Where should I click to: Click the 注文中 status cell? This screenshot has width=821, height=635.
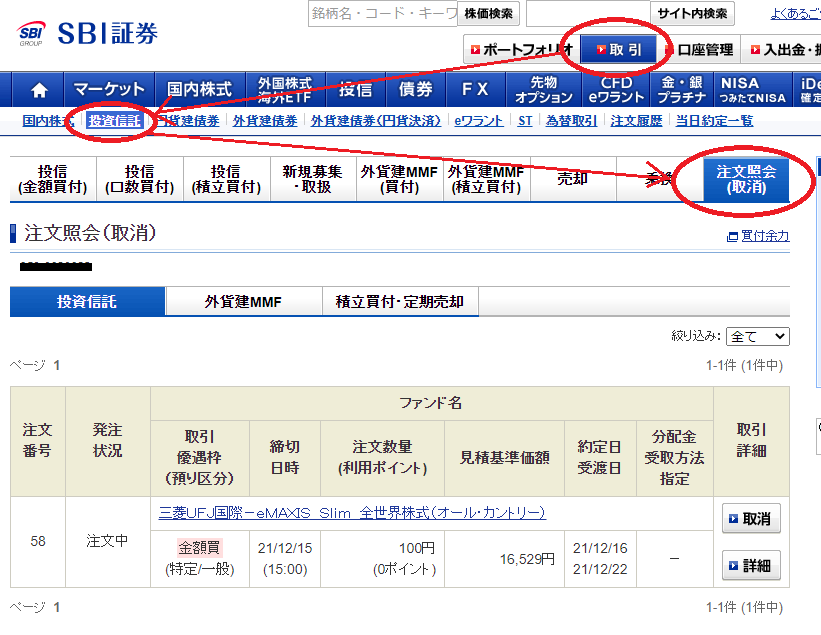click(107, 541)
